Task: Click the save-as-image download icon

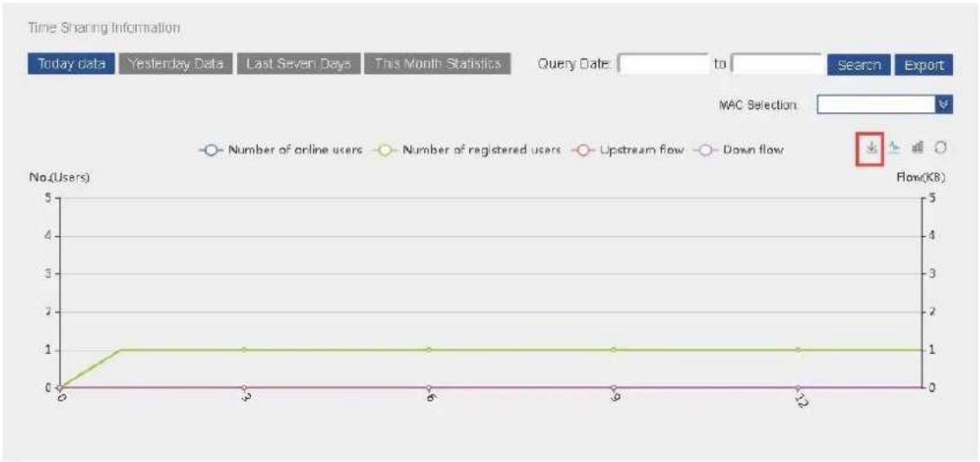Action: click(871, 148)
